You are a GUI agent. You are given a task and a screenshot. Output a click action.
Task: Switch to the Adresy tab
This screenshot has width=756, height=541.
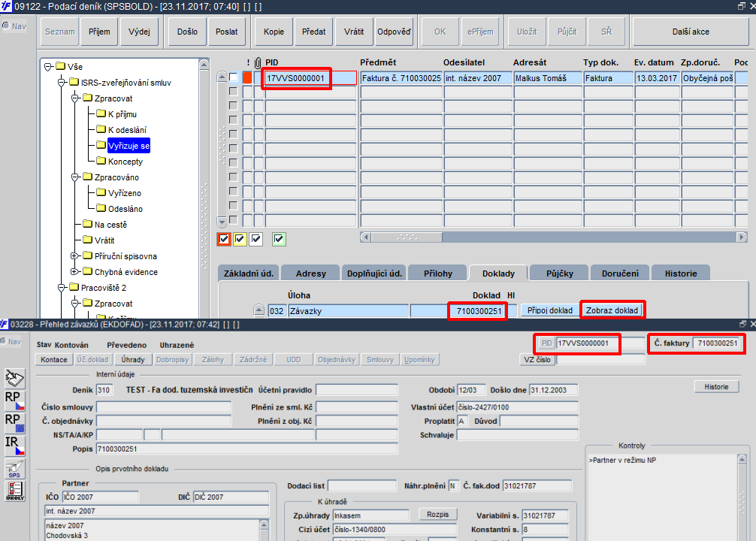[311, 274]
